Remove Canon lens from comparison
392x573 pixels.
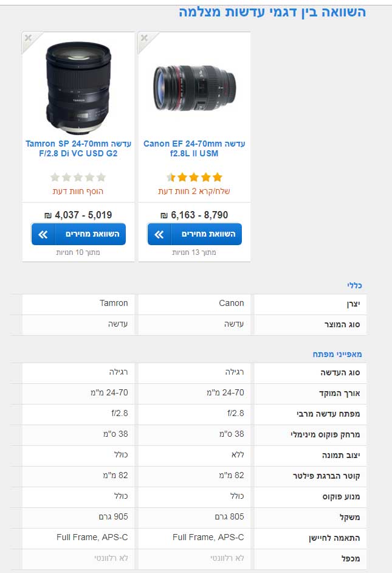(144, 38)
